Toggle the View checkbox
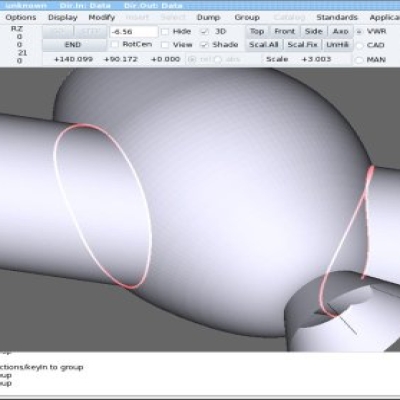Viewport: 400px width, 400px height. [x=165, y=45]
